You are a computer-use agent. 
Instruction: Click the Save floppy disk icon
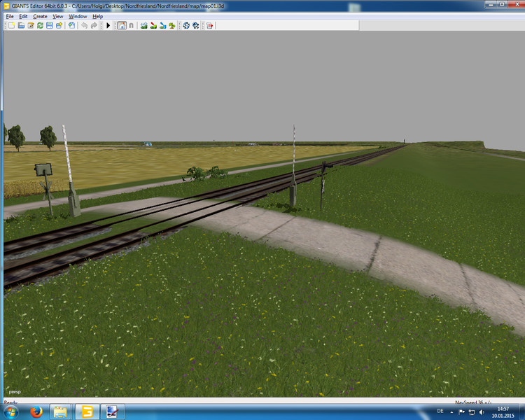[50, 25]
